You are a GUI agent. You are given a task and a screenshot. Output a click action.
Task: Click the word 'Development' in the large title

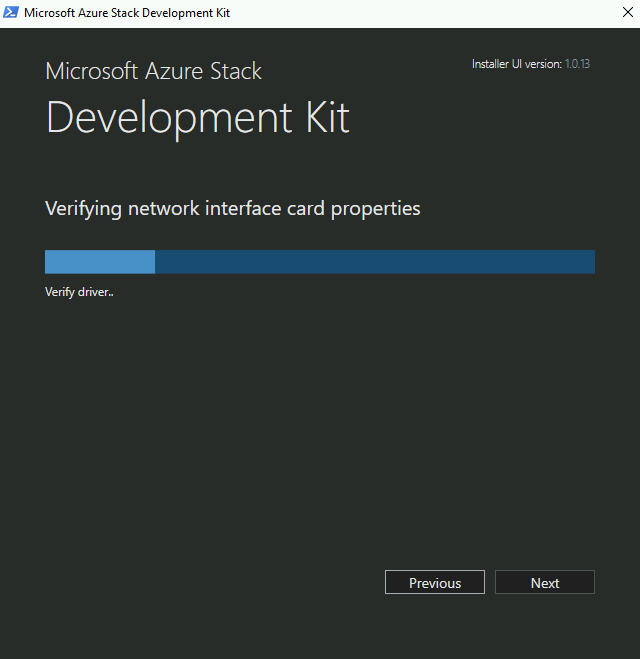pyautogui.click(x=169, y=118)
